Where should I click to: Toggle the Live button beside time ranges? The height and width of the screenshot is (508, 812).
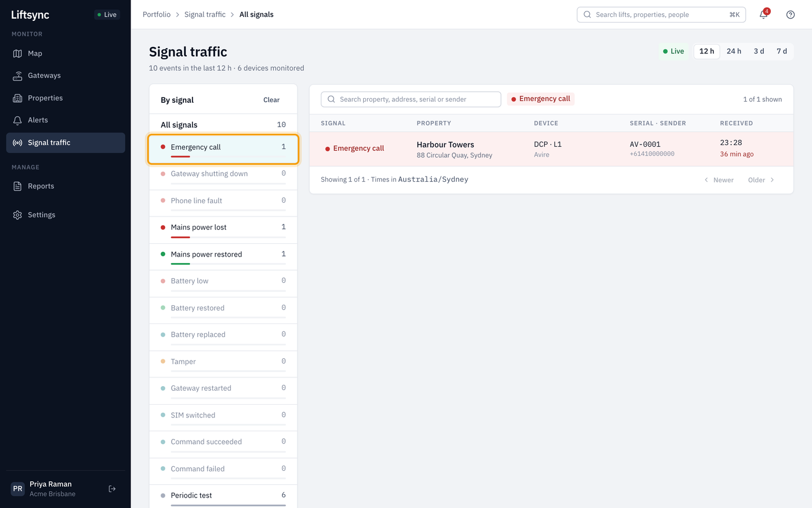pyautogui.click(x=673, y=51)
